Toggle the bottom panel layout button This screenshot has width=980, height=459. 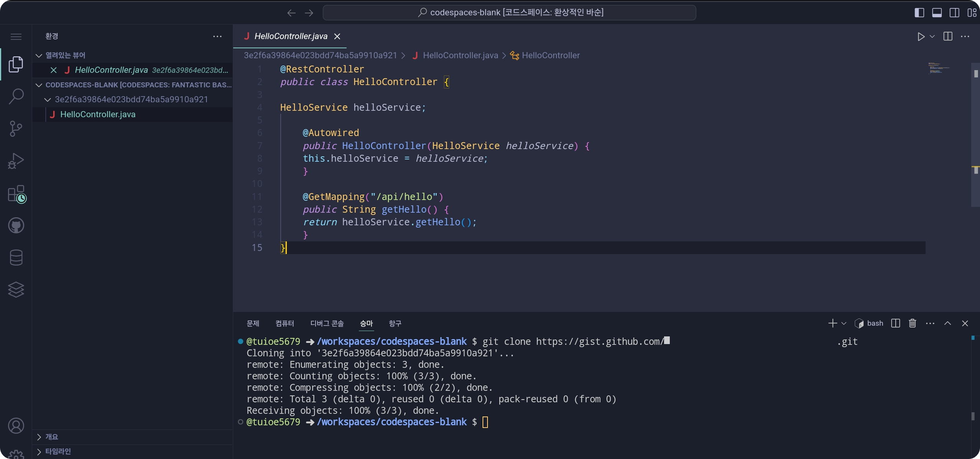point(937,13)
